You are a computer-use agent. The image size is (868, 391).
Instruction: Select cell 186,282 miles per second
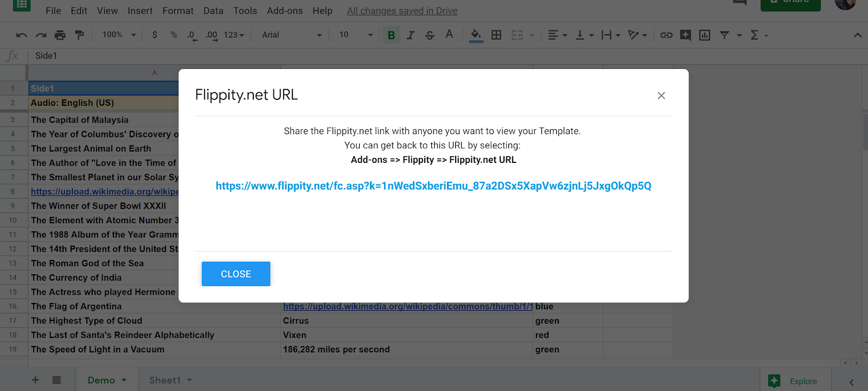click(407, 350)
